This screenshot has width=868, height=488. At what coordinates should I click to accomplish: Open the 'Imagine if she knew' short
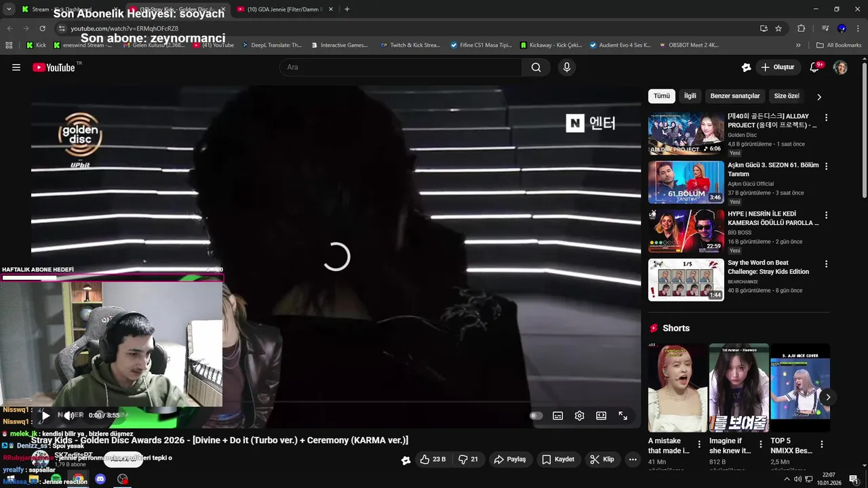click(x=739, y=388)
